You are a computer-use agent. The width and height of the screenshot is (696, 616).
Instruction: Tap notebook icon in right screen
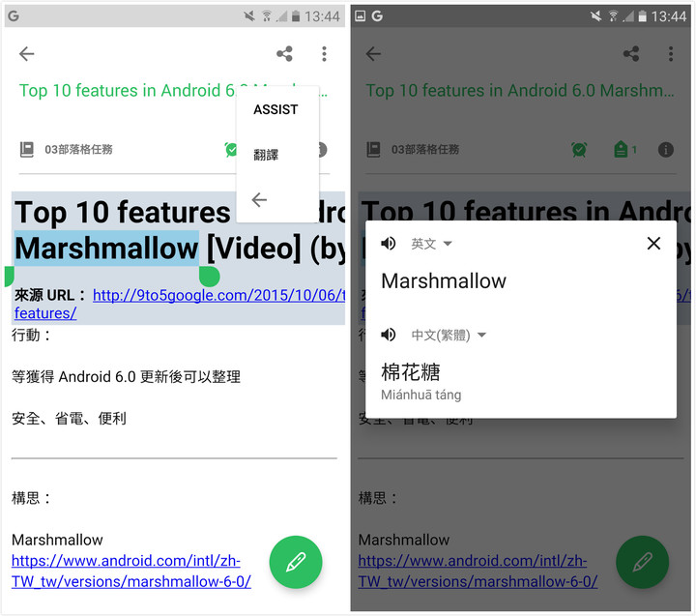[373, 149]
